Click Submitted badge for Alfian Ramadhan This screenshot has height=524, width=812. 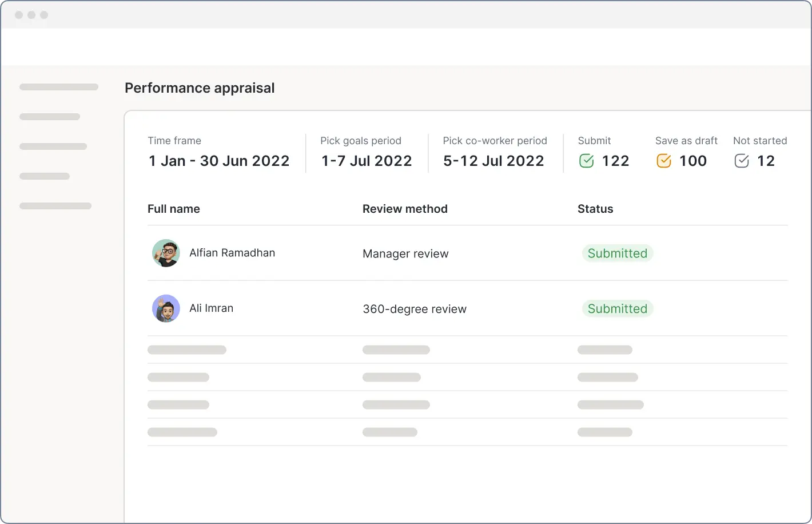click(x=617, y=253)
